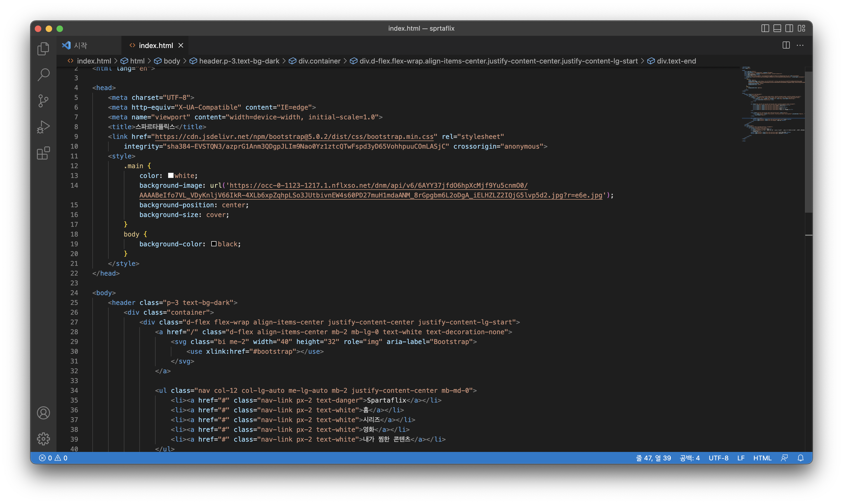
Task: Open notifications bell in status bar
Action: (801, 458)
